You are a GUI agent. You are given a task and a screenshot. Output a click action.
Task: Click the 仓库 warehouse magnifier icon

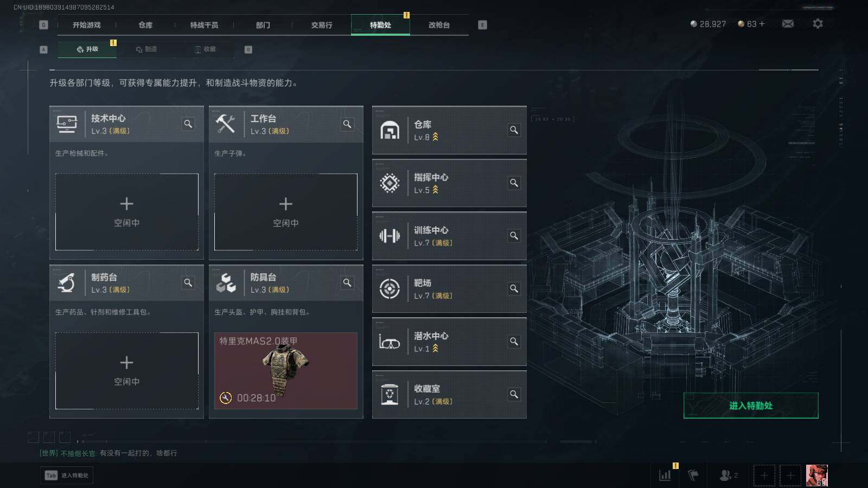tap(514, 130)
